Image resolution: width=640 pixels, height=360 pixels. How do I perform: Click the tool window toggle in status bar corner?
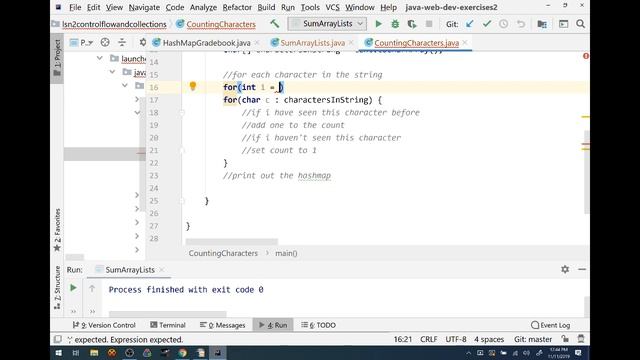pos(58,339)
